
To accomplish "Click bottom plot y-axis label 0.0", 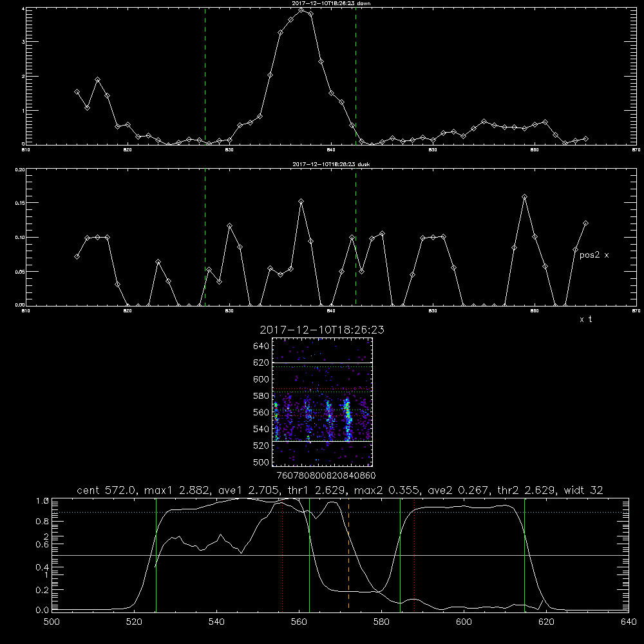I will [43, 611].
